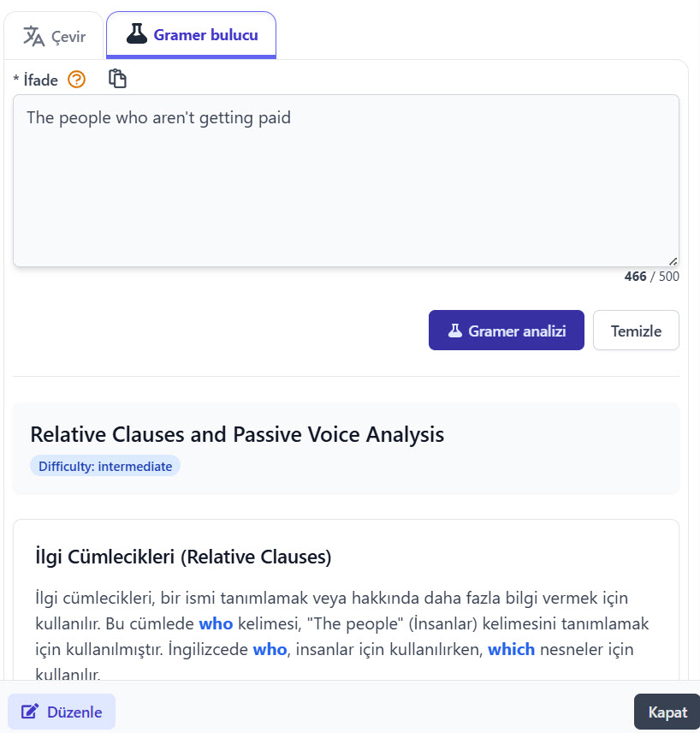Screen dimensions: 700x733
Task: Click the İfade field label
Action: point(40,80)
